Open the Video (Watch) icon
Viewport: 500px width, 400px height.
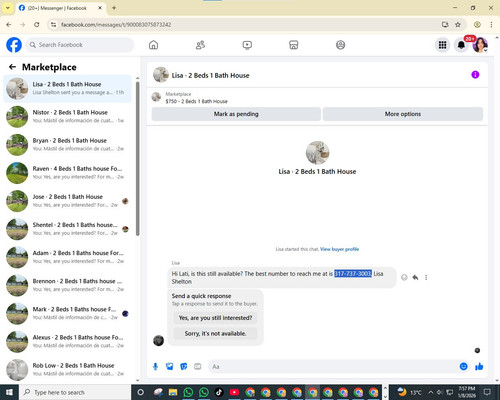point(247,45)
